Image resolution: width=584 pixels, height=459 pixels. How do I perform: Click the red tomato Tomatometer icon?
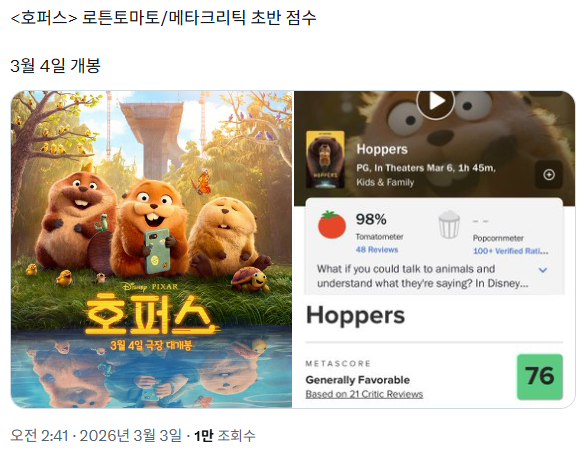tap(331, 225)
